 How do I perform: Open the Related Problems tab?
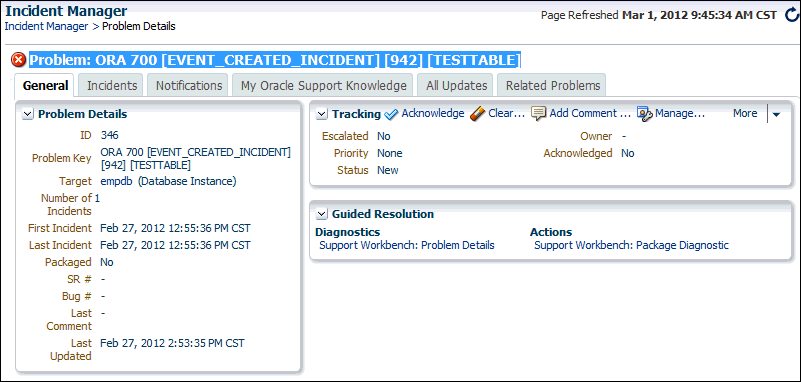553,85
